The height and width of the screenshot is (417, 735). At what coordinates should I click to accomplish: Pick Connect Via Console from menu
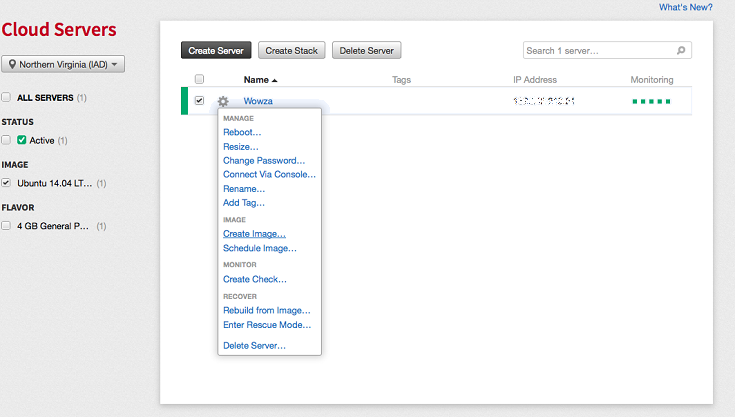pyautogui.click(x=269, y=175)
